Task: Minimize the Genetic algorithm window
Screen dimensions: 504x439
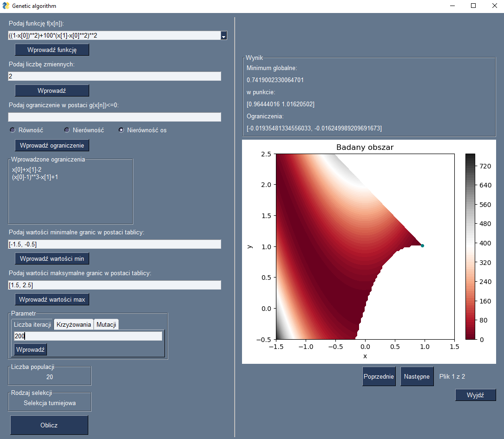Action: (452, 6)
